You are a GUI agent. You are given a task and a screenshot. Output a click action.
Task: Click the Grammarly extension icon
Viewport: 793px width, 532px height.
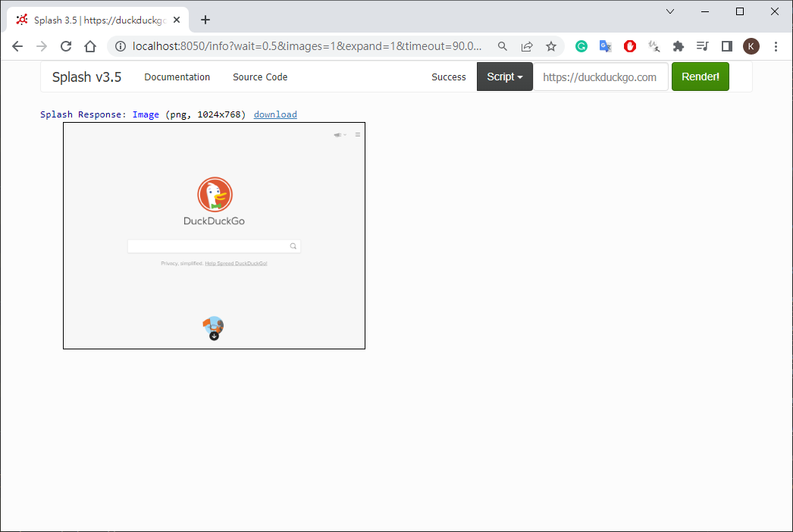tap(581, 46)
